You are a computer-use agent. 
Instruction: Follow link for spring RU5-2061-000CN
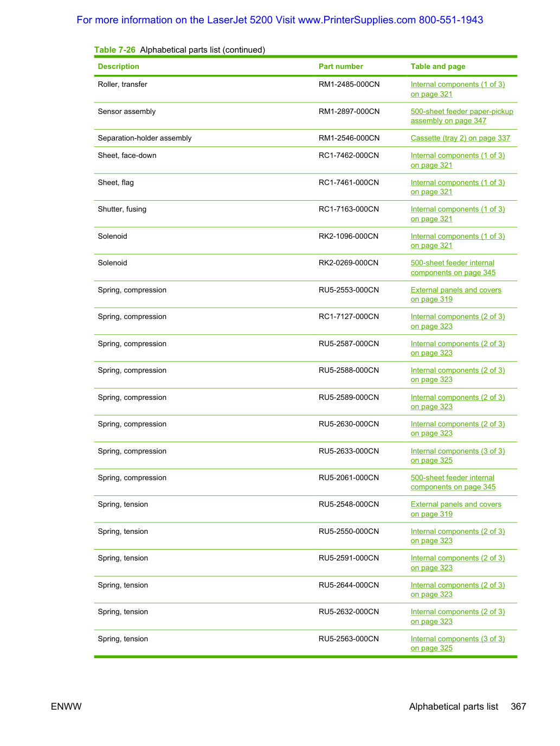pyautogui.click(x=453, y=482)
